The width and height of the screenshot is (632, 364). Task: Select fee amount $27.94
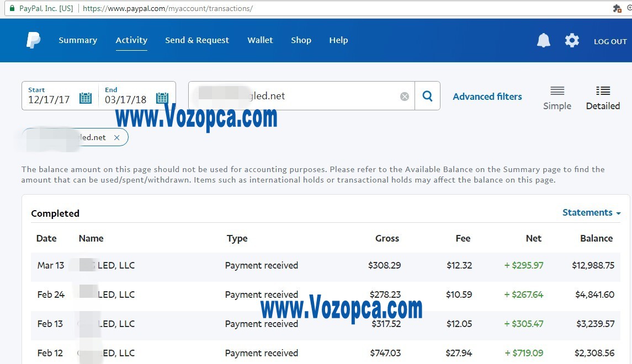[x=459, y=353]
